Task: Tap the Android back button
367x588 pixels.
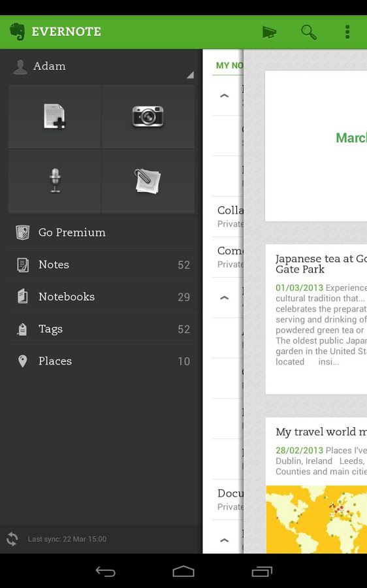Action: point(105,572)
